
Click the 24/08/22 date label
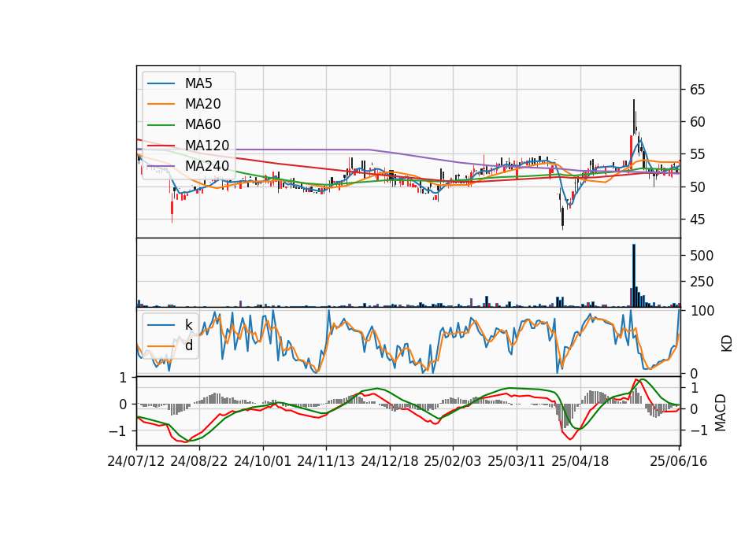[199, 461]
